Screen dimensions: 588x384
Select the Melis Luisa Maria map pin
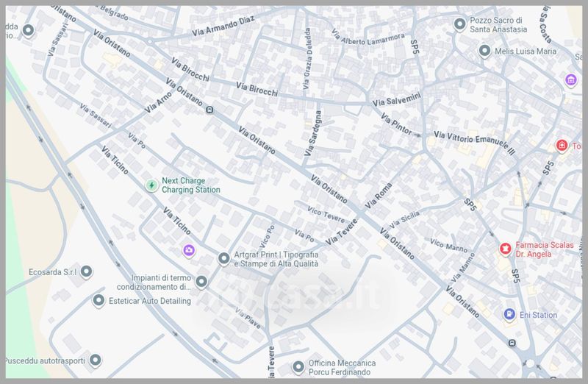point(484,51)
